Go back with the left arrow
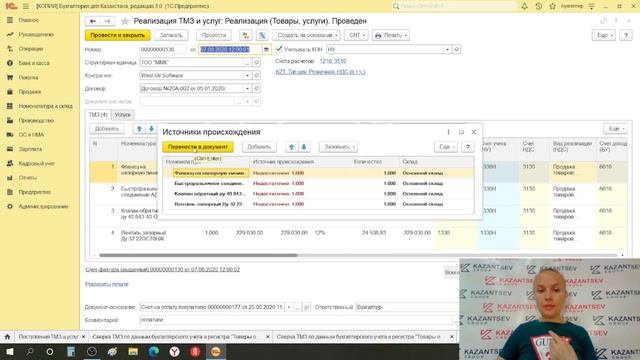 click(x=93, y=21)
